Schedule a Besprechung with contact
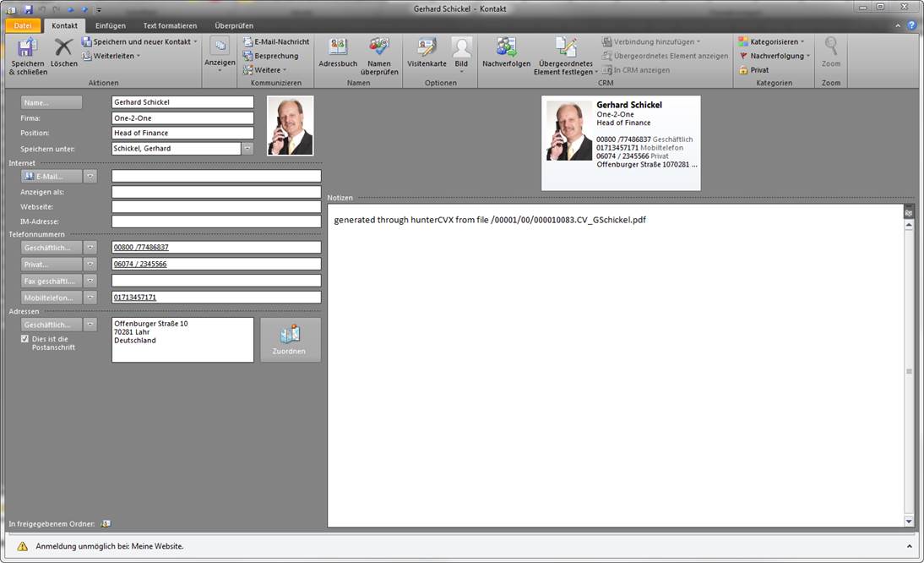The height and width of the screenshot is (563, 924). coord(270,56)
